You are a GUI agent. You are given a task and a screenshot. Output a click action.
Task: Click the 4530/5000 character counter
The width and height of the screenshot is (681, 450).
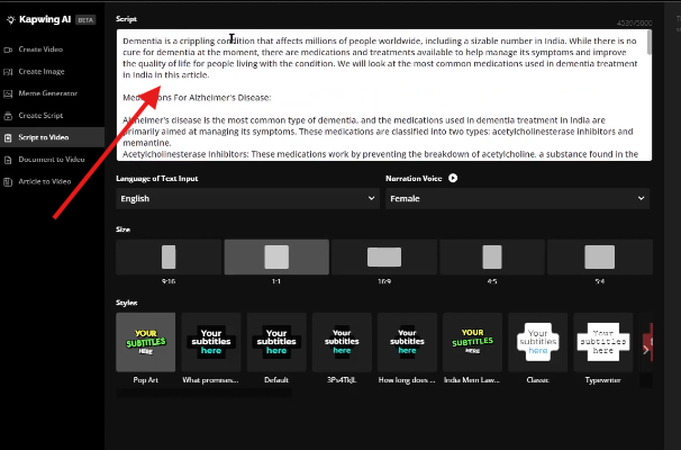(x=635, y=23)
